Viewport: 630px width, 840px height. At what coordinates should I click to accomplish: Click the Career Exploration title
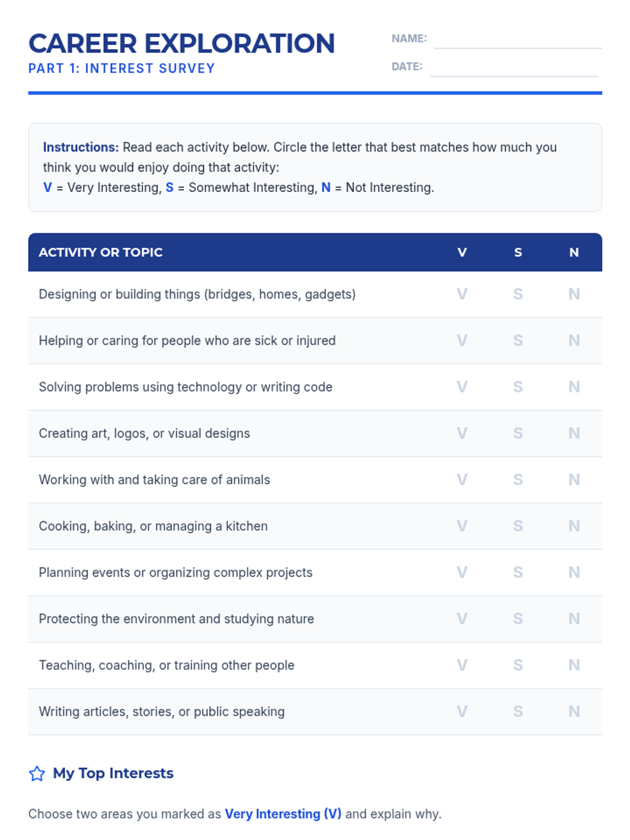[x=182, y=43]
